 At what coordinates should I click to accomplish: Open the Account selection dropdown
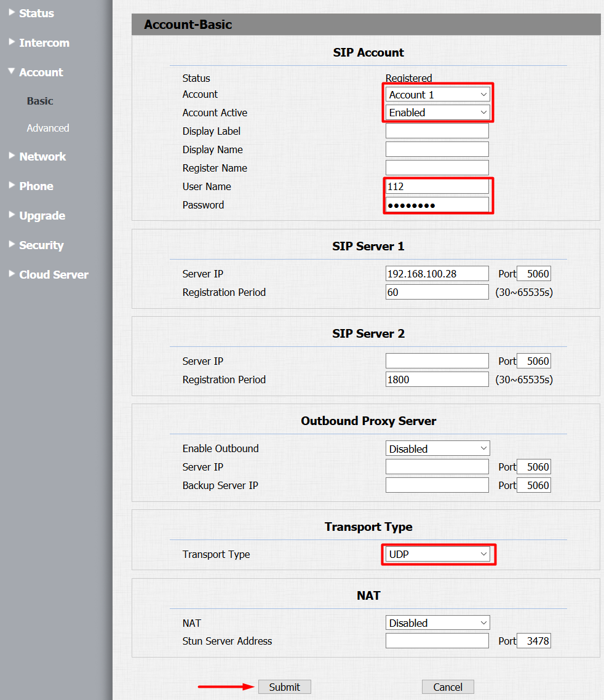click(437, 93)
